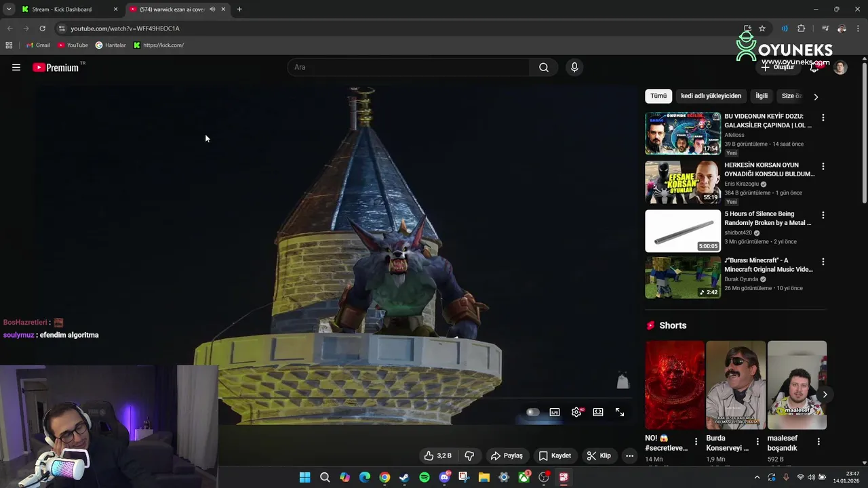Start voice search with microphone icon
Image resolution: width=868 pixels, height=488 pixels.
pyautogui.click(x=574, y=67)
